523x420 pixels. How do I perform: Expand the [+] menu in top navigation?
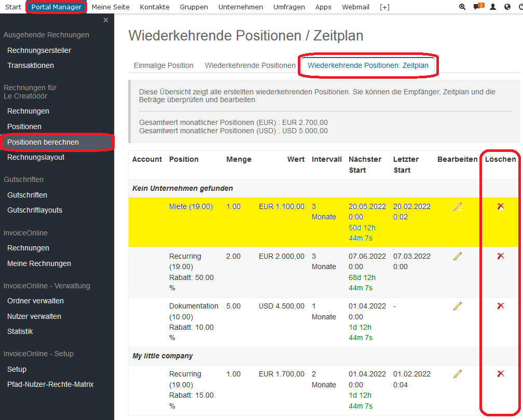coord(384,7)
